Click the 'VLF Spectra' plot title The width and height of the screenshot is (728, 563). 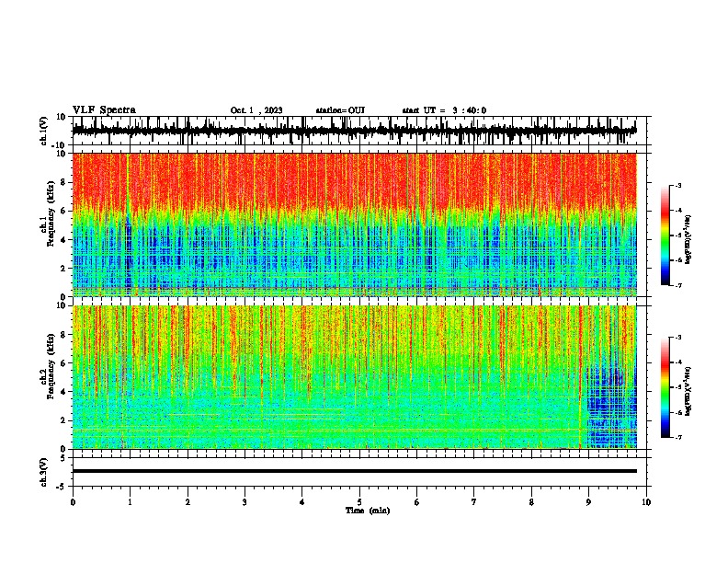point(104,110)
